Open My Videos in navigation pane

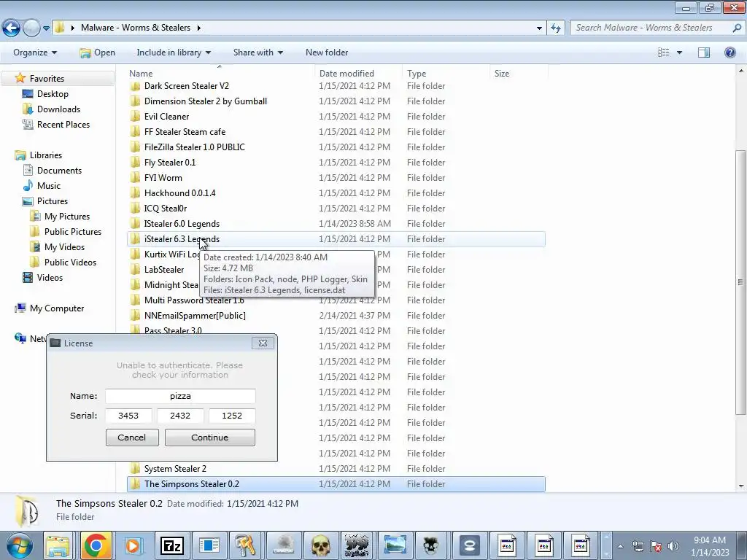(64, 246)
